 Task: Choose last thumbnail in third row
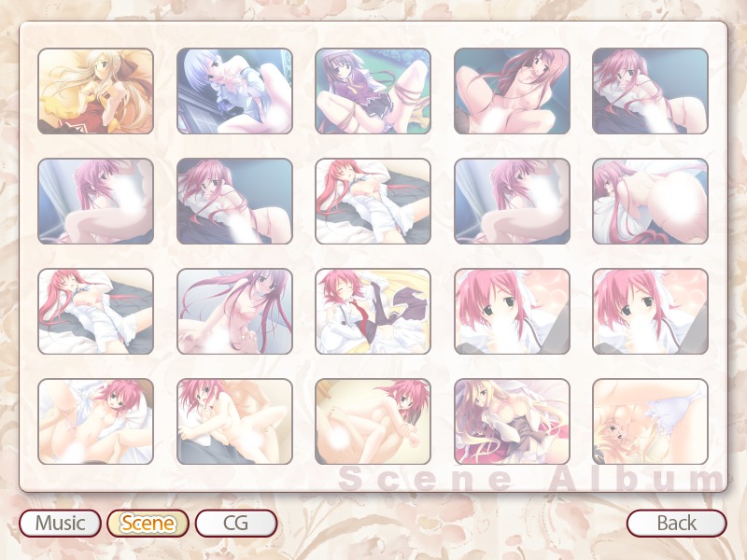click(x=650, y=312)
